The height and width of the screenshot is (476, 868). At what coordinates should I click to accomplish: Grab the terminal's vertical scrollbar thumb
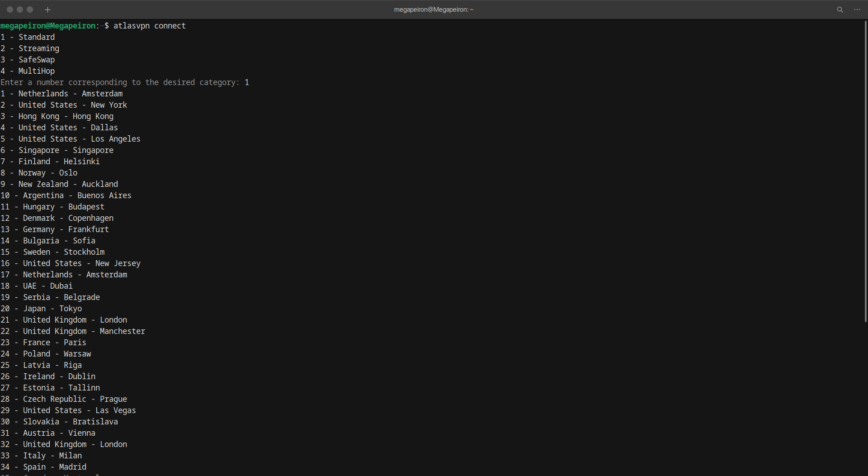click(x=865, y=171)
